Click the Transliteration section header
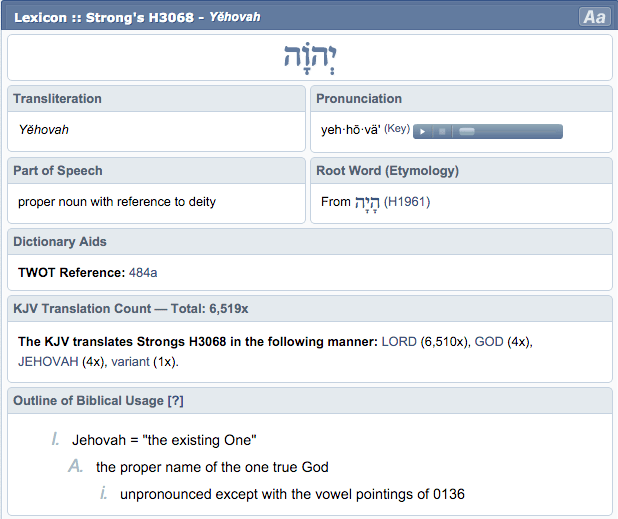618x519 pixels. tap(58, 99)
